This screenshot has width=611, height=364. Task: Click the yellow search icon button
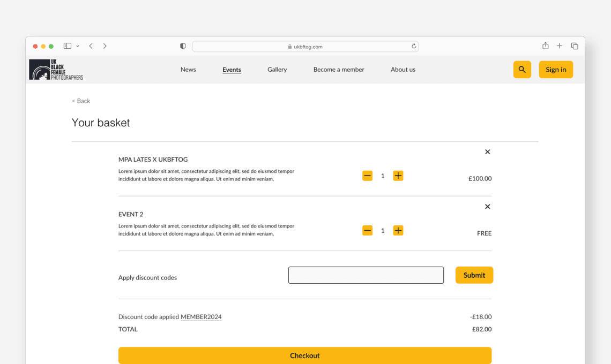[522, 70]
